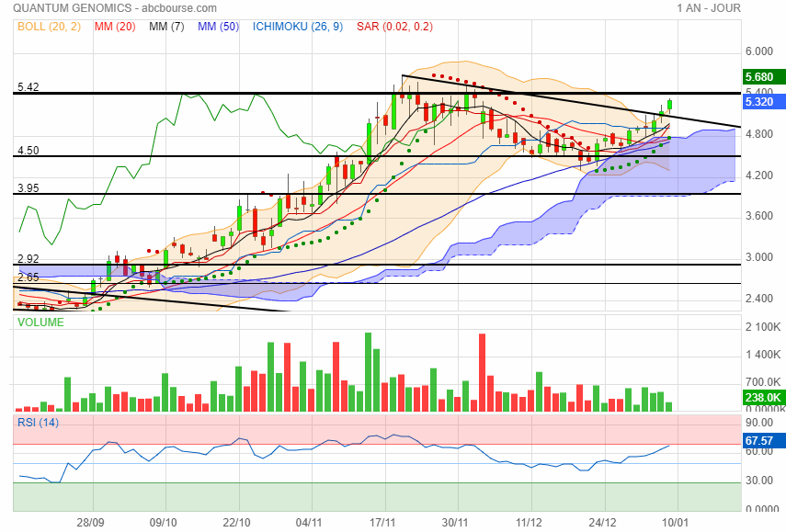The width and height of the screenshot is (786, 532).
Task: Click the 4.50 support level label
Action: click(x=28, y=151)
